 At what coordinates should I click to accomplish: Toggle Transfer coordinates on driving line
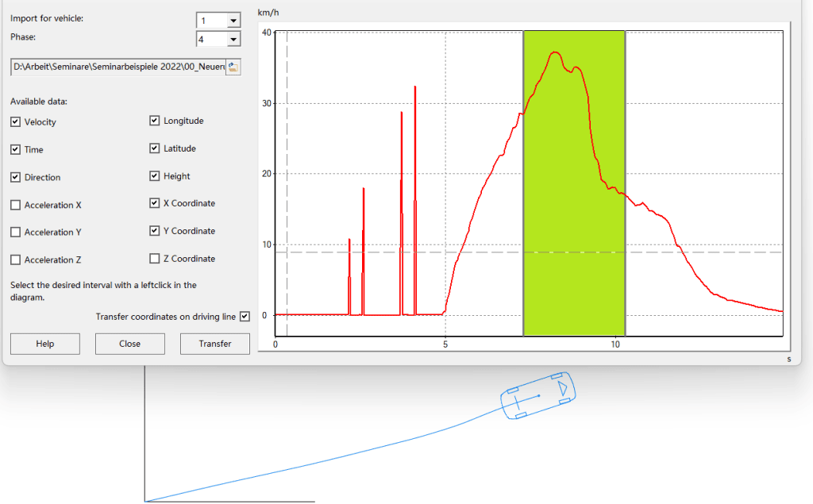click(245, 316)
